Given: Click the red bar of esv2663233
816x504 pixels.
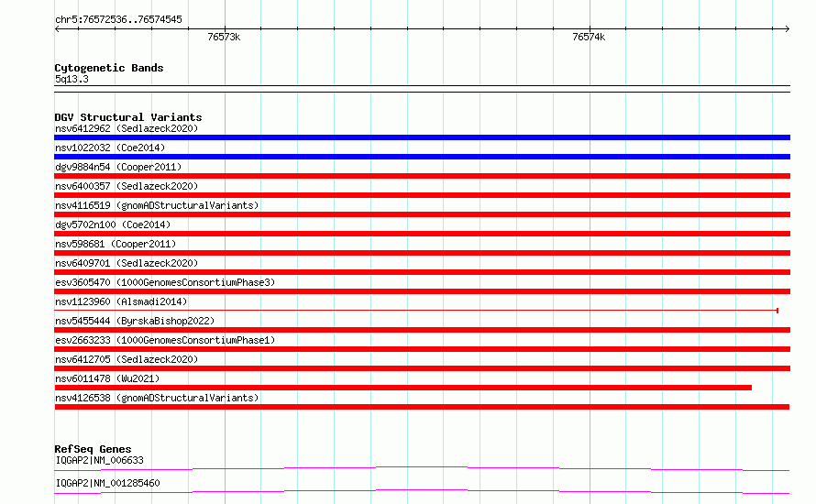Looking at the screenshot, I should click(422, 349).
